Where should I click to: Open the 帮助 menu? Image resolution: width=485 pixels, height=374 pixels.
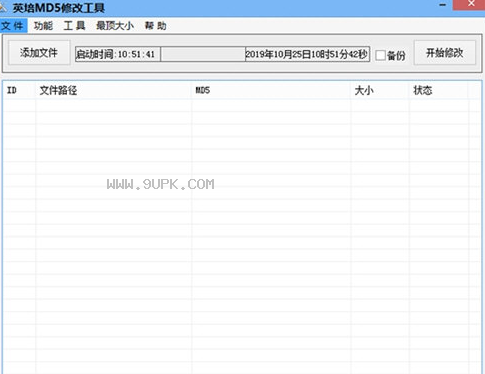(x=156, y=26)
